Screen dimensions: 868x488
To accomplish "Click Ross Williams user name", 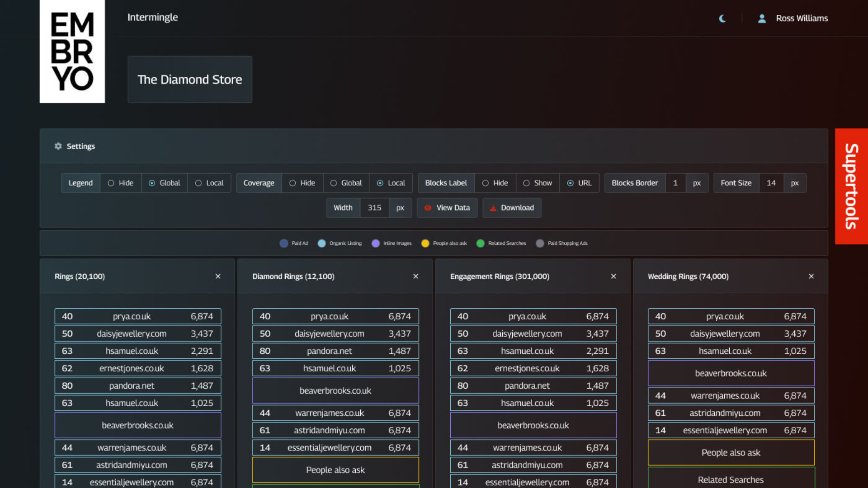I will coord(802,19).
